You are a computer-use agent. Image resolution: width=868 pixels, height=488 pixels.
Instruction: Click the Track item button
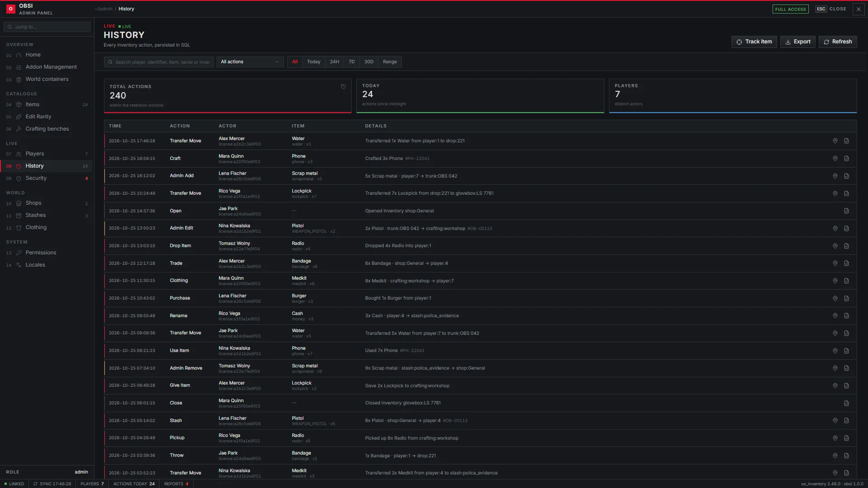(x=754, y=42)
